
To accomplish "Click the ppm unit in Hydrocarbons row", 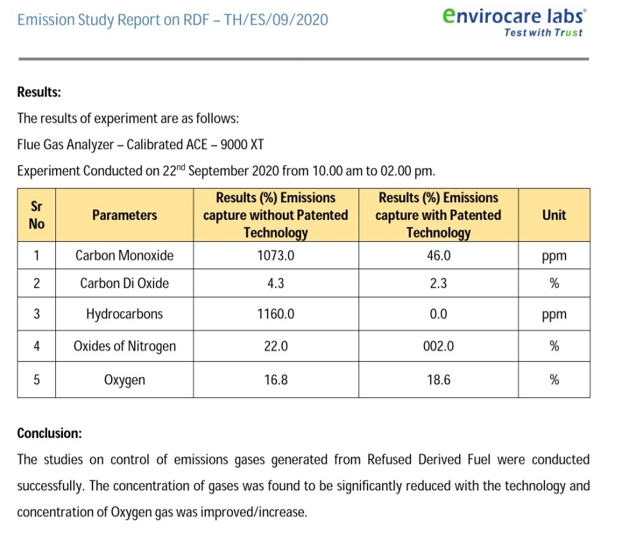I will tap(554, 315).
